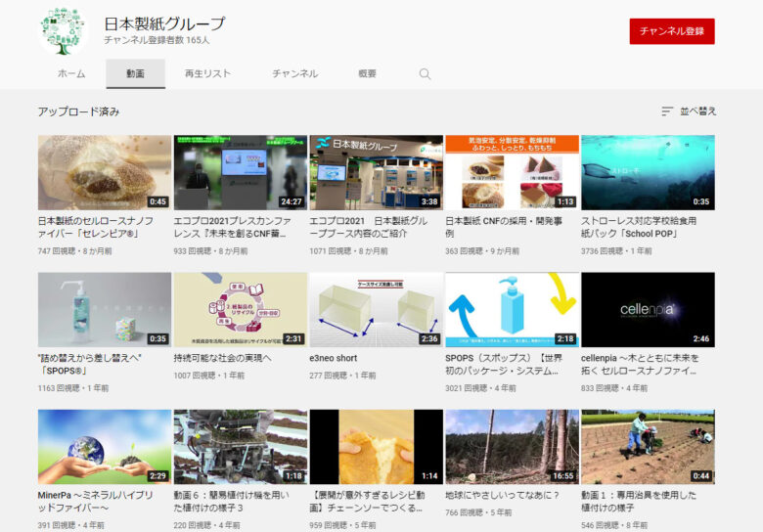Go to the チャンネル tab
This screenshot has height=532, width=763.
point(294,73)
